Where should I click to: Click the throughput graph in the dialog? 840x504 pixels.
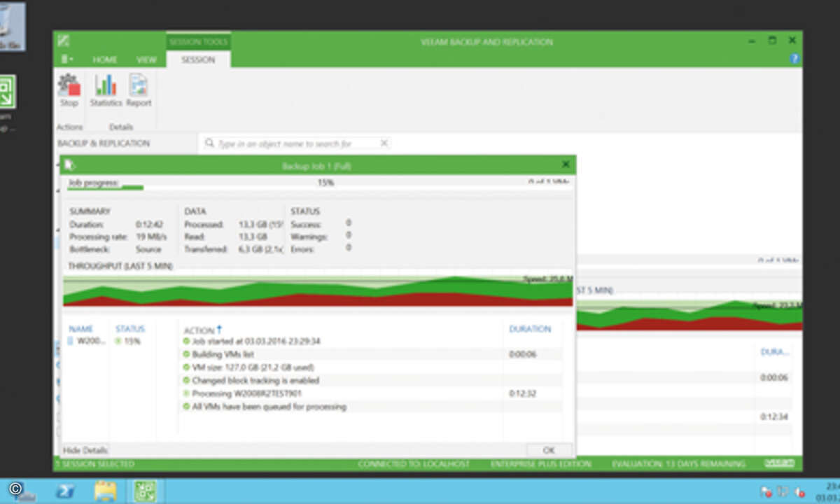point(318,290)
